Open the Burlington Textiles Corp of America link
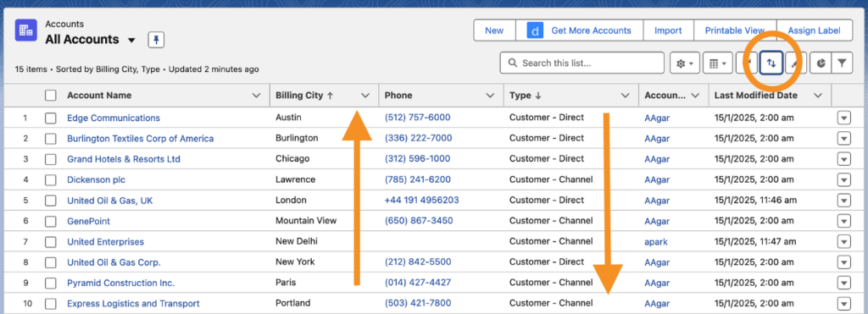The image size is (868, 314). [140, 138]
